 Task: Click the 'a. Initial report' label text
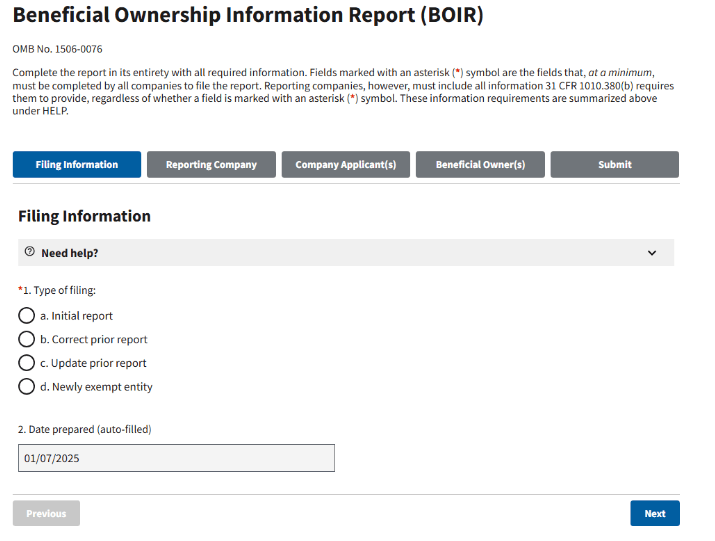coord(76,316)
